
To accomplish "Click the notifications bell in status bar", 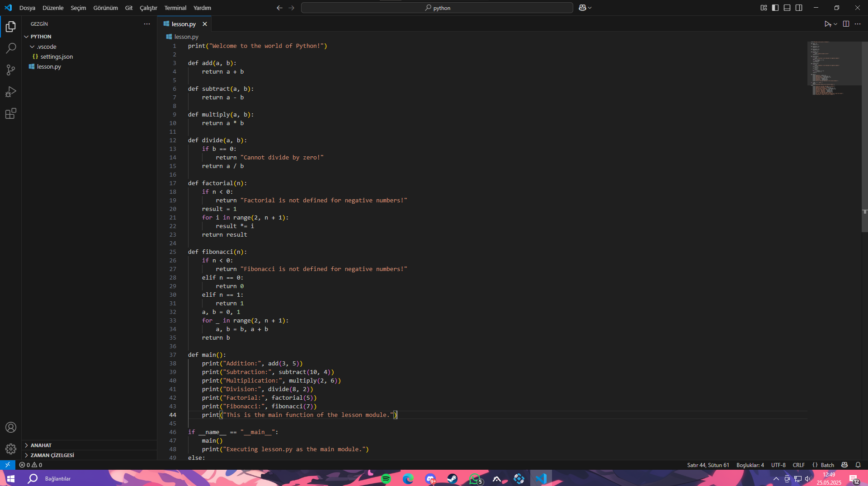I will 858,465.
